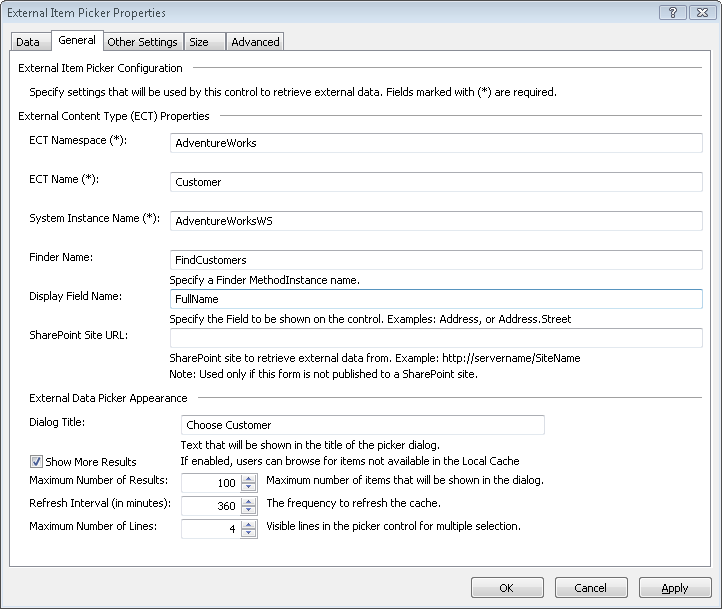Click 'Specify a Finder MethodInstance name.' hint
The image size is (722, 609).
(x=264, y=280)
